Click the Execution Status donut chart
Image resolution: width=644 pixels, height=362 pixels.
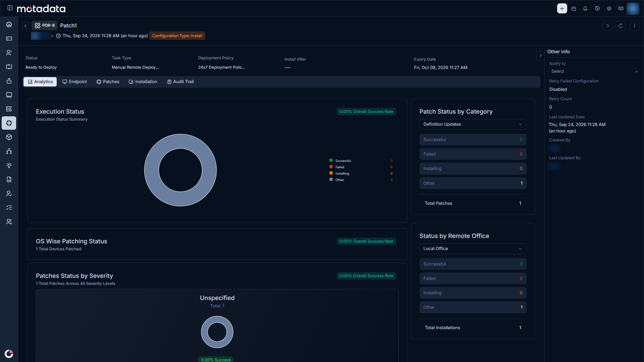click(x=180, y=170)
